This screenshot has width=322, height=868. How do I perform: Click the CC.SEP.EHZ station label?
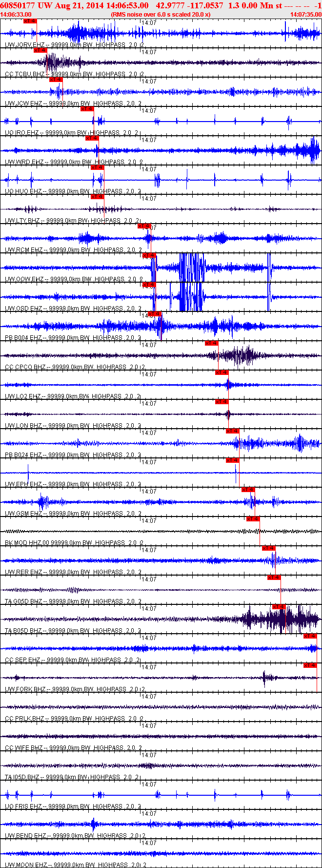coord(22,660)
